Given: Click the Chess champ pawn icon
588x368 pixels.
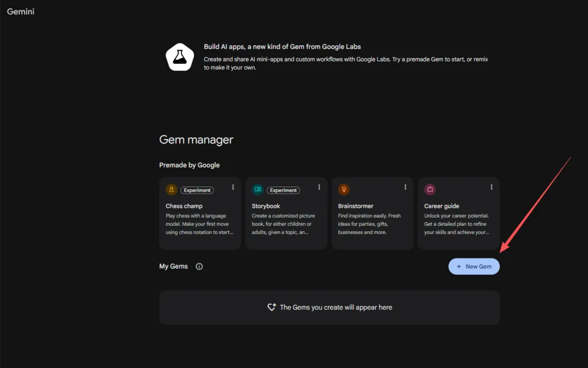Looking at the screenshot, I should coord(171,190).
